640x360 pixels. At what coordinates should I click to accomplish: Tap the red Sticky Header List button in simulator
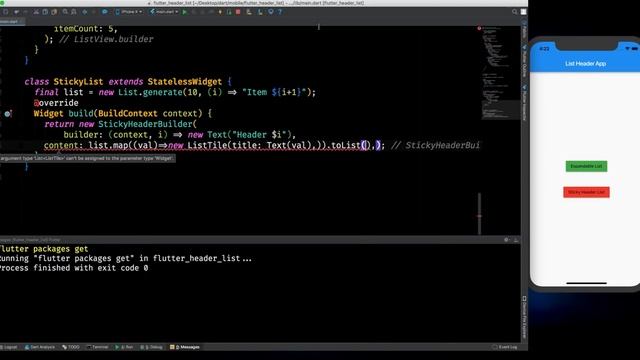click(586, 192)
